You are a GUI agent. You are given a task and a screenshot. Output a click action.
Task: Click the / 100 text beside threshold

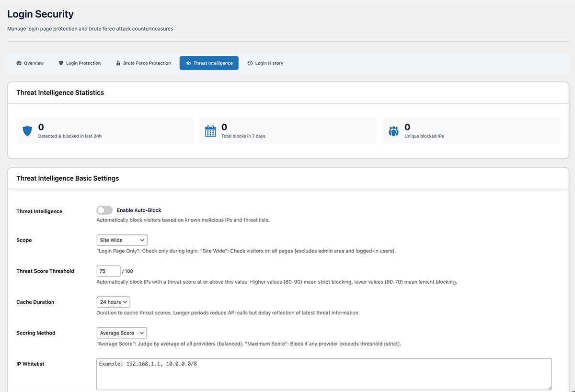point(127,271)
